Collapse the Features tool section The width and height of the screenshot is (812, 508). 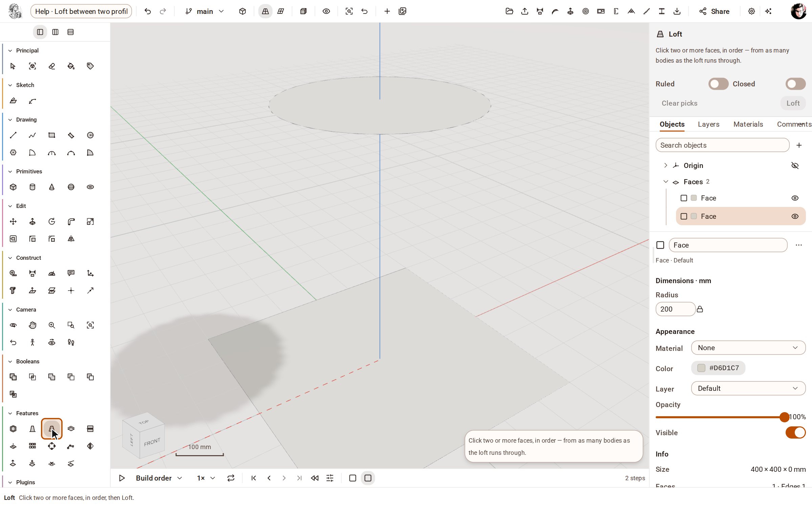pos(10,413)
